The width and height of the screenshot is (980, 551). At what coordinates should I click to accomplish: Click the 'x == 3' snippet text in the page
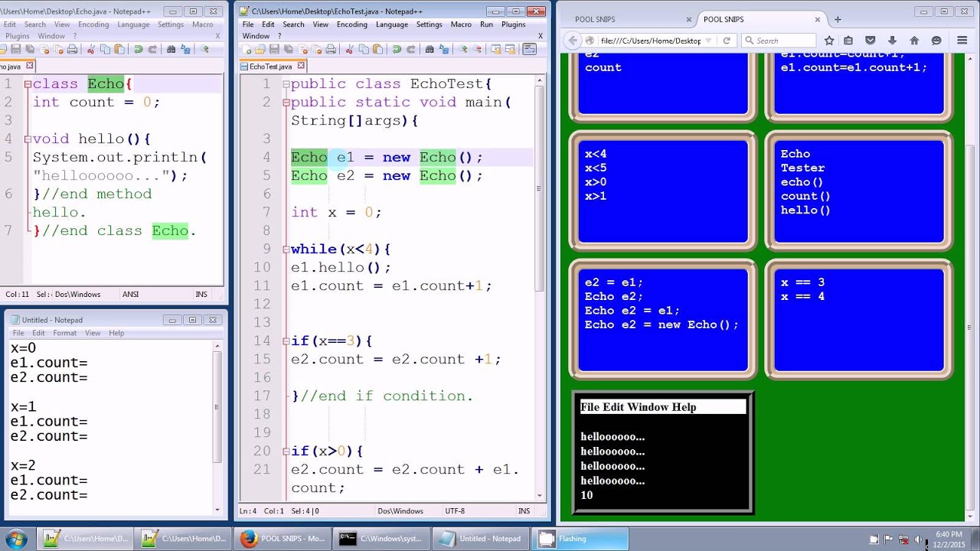[x=802, y=282]
